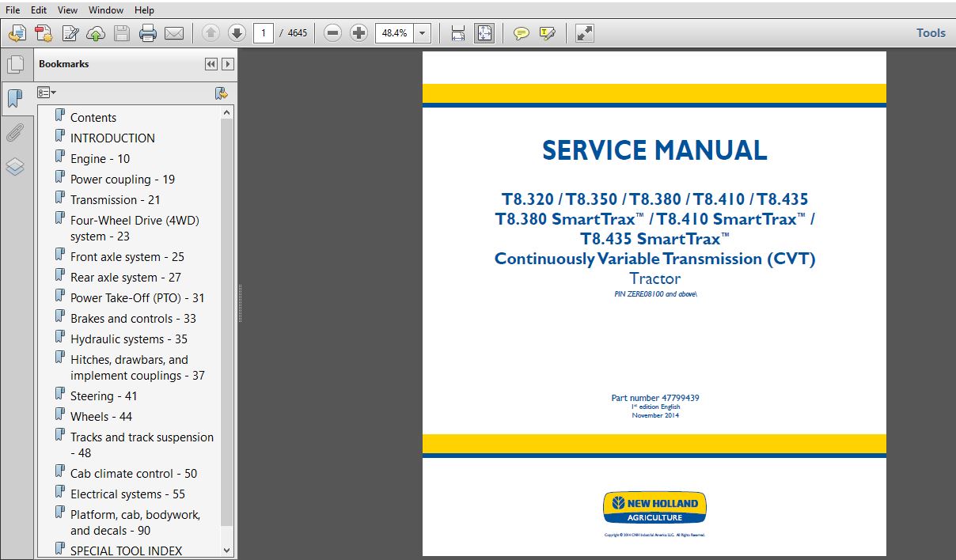Image resolution: width=956 pixels, height=560 pixels.
Task: Show the Layers panel icon
Action: [15, 166]
